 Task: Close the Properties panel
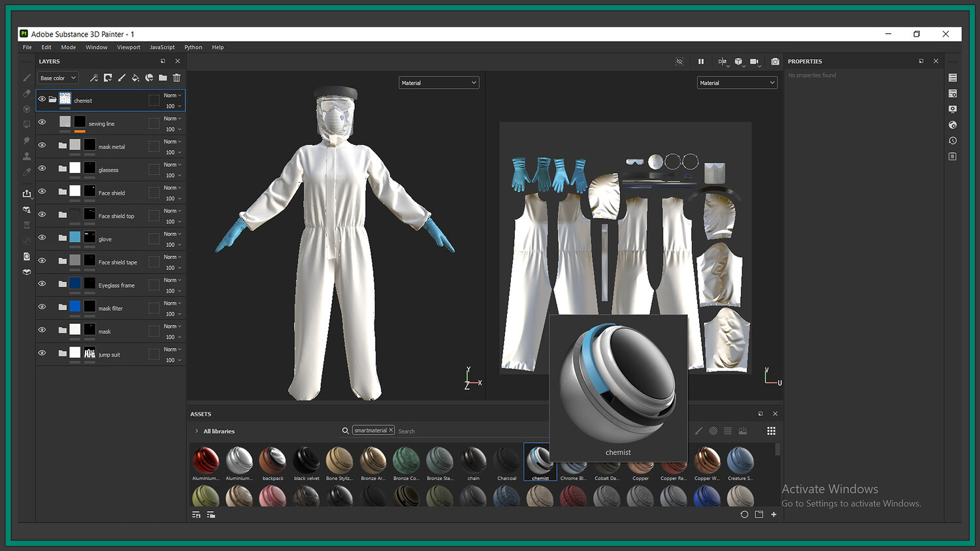tap(936, 61)
